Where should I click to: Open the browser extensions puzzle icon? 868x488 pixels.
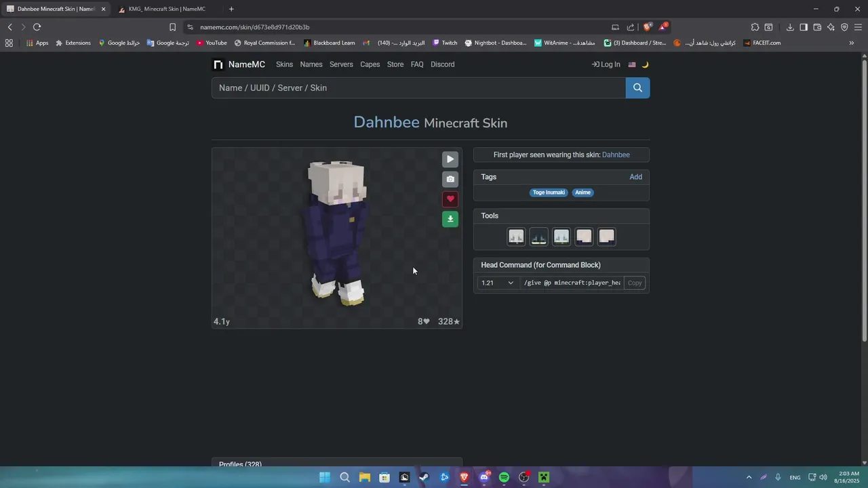click(x=755, y=27)
